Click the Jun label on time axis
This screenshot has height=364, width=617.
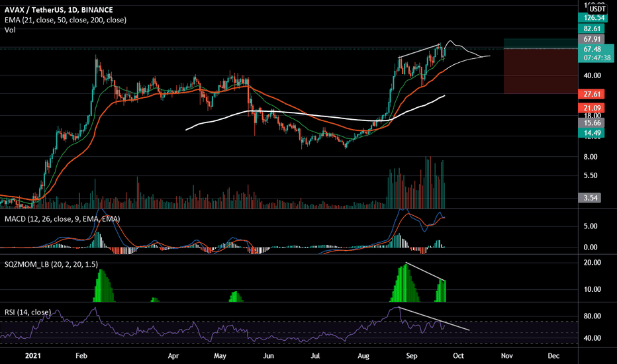[268, 356]
